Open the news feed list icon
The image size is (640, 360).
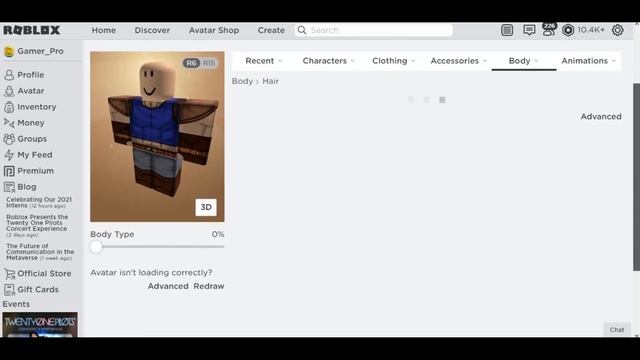(507, 30)
